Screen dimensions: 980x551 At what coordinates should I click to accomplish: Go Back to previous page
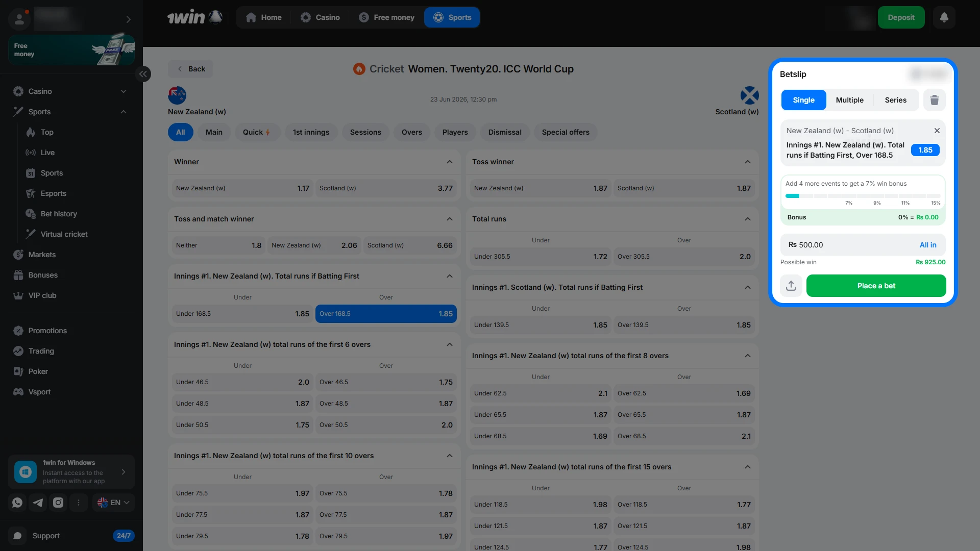191,69
